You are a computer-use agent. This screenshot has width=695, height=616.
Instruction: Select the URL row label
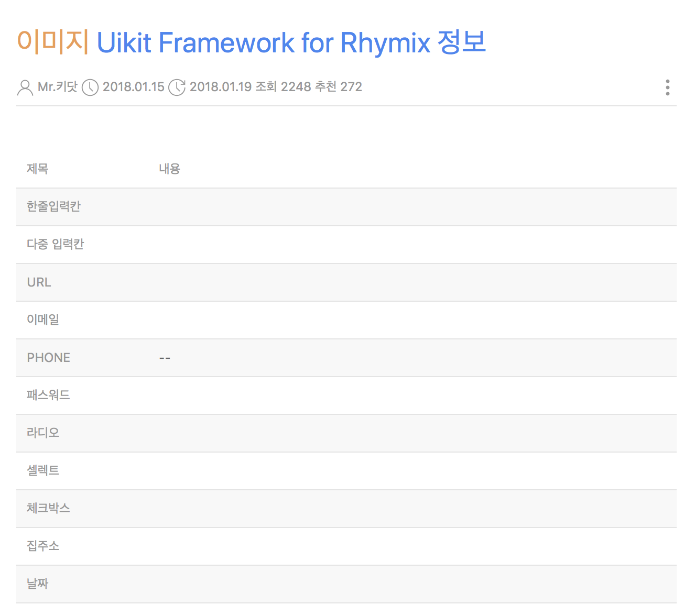point(39,282)
